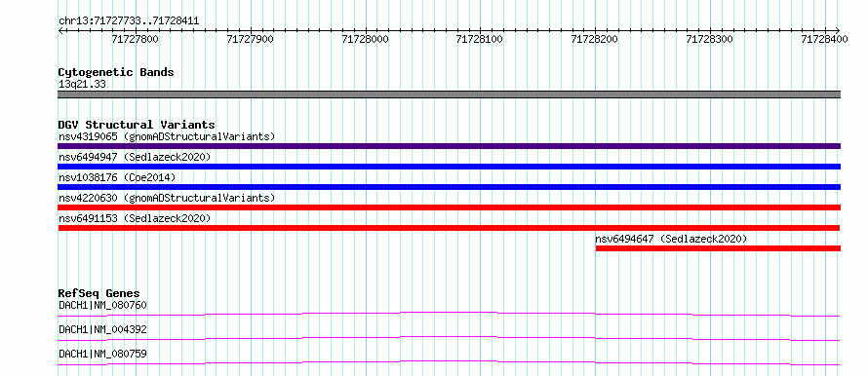
Task: Open variant label nsv4319065
Action: pos(167,136)
